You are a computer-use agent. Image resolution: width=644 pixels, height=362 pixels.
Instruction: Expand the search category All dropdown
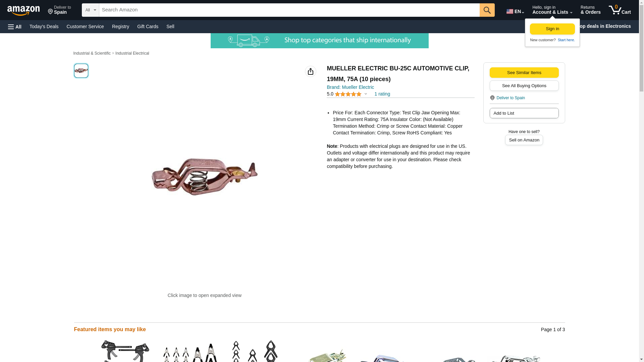[91, 10]
